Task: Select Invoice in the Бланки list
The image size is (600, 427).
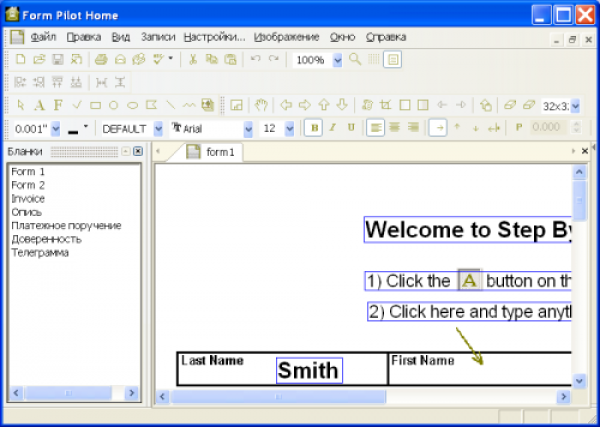Action: pyautogui.click(x=29, y=199)
